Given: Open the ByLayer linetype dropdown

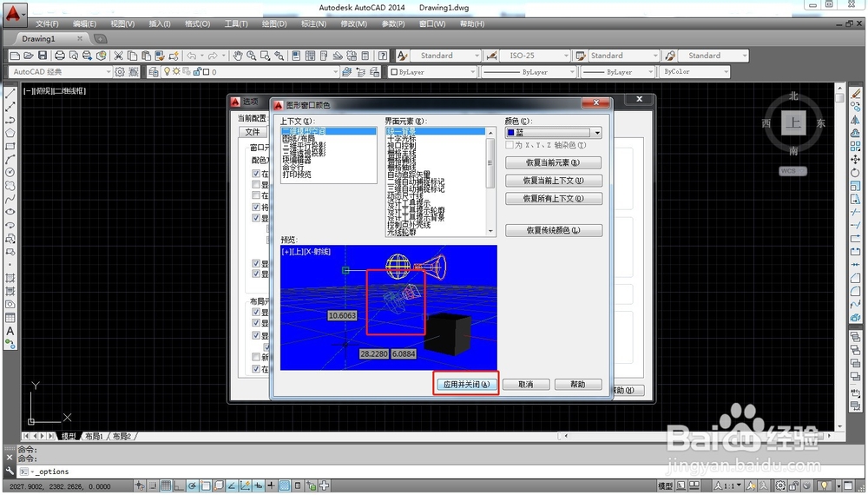Looking at the screenshot, I should pos(529,72).
